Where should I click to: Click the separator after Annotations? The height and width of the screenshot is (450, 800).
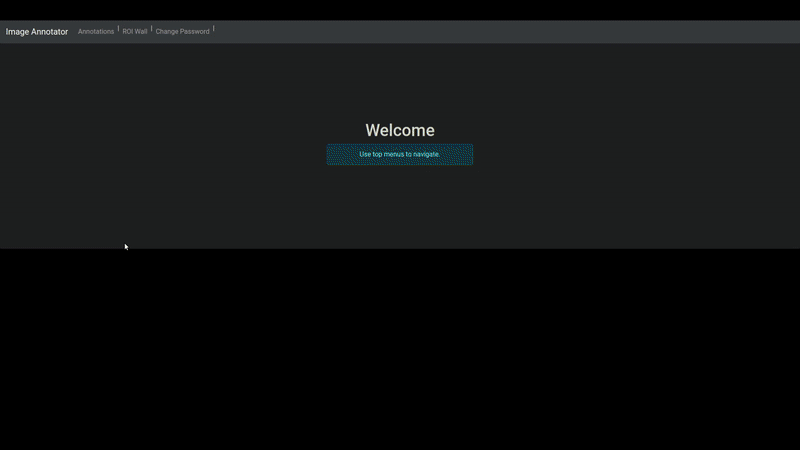118,29
